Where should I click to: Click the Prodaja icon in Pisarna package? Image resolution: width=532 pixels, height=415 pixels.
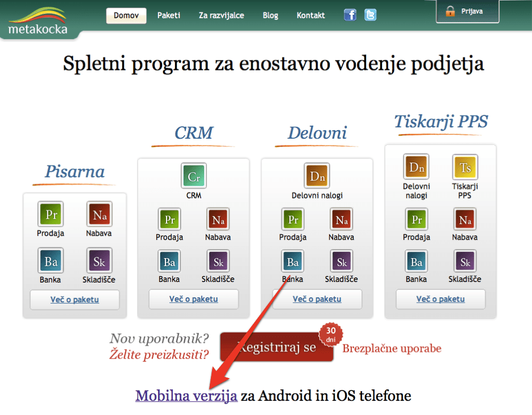click(51, 214)
